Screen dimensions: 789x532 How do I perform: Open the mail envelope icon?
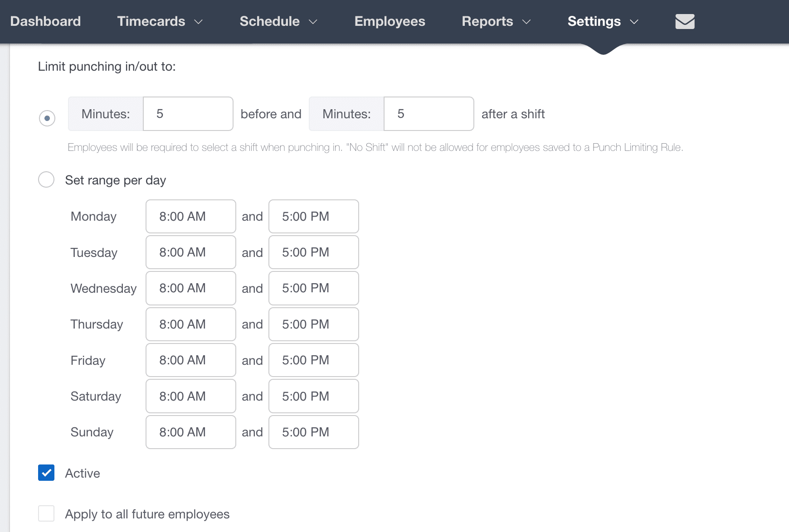(x=685, y=21)
